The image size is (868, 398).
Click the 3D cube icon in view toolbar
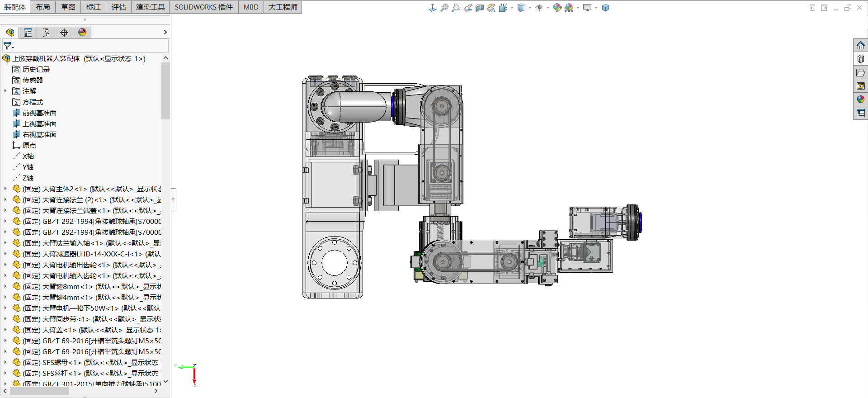point(605,8)
